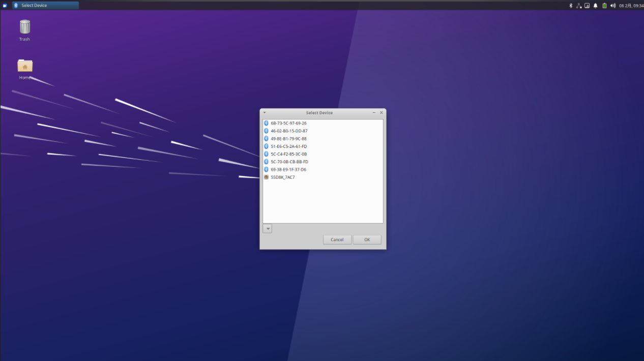Choose device 51-E6-C5-2A-61-FD

tap(288, 146)
